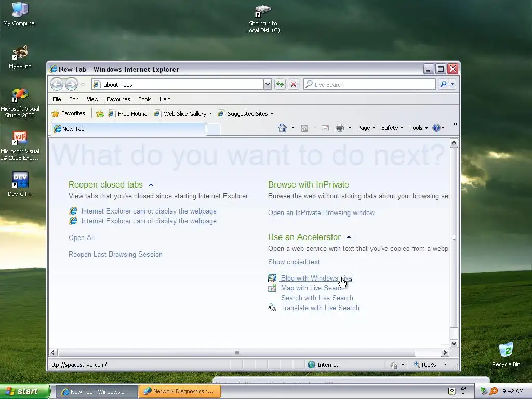Screen dimensions: 532x399
Task: Open the Favorites star button
Action: tap(68, 113)
